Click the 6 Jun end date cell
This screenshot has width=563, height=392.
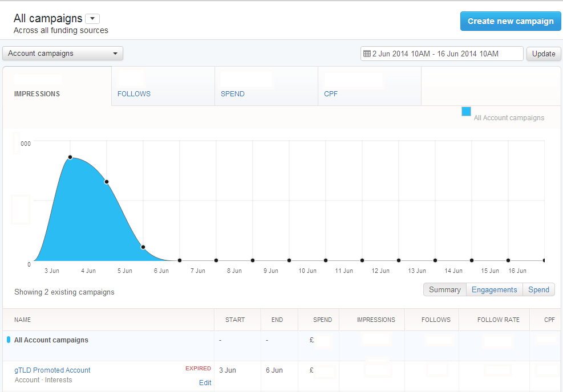[274, 370]
